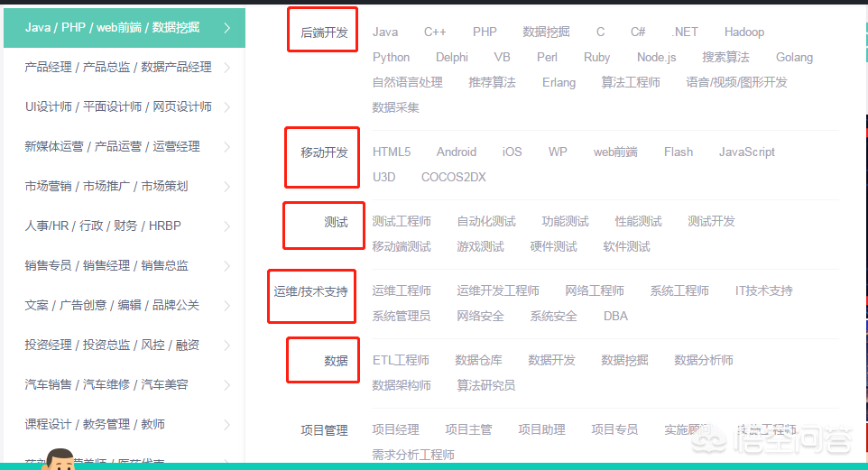This screenshot has height=470, width=868.
Task: Open the Hadoop job link
Action: (744, 32)
